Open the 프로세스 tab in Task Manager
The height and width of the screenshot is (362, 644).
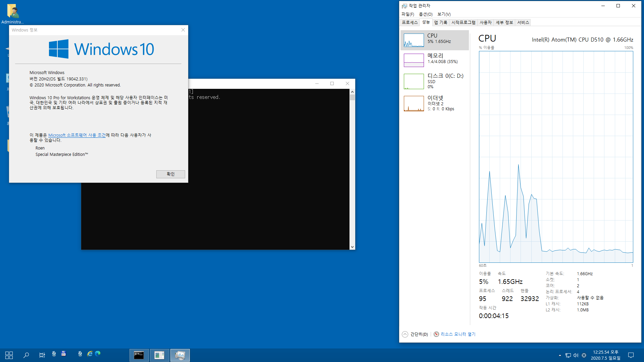(410, 22)
